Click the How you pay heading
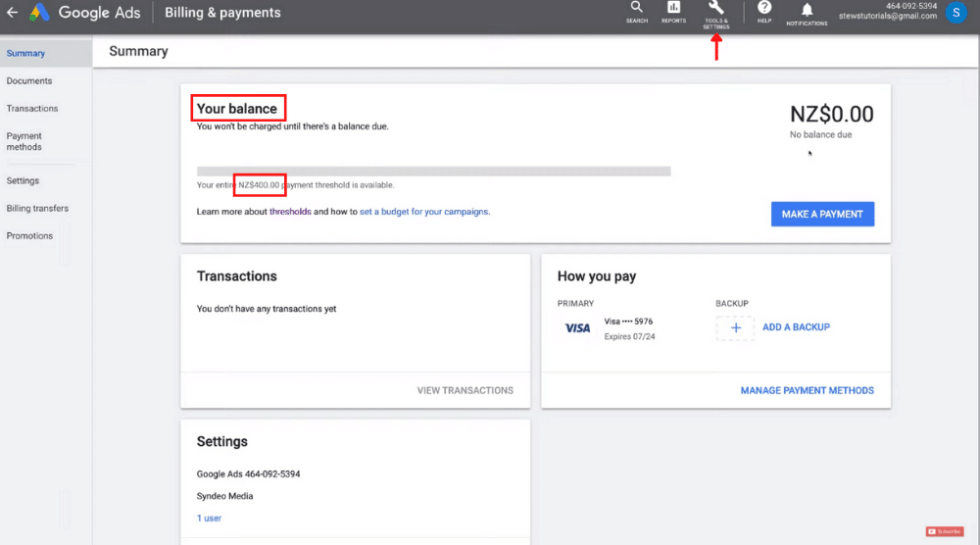 pyautogui.click(x=597, y=276)
